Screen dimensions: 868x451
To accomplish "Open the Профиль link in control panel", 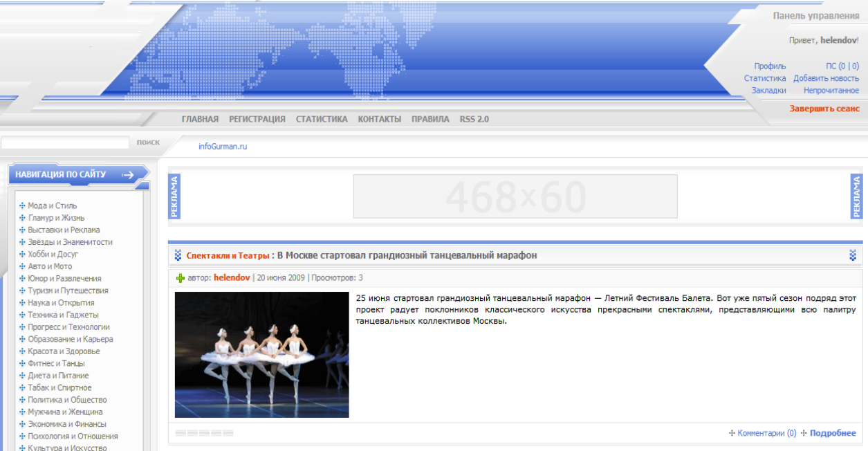I will pyautogui.click(x=770, y=66).
